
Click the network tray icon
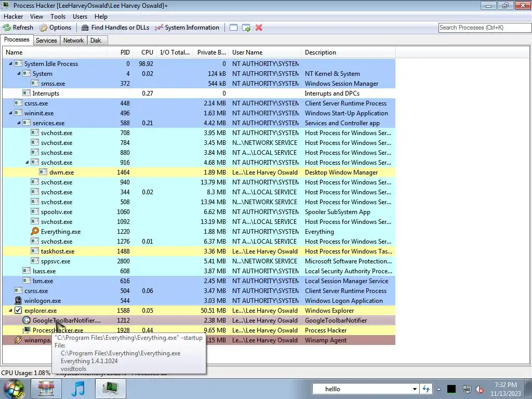click(467, 389)
